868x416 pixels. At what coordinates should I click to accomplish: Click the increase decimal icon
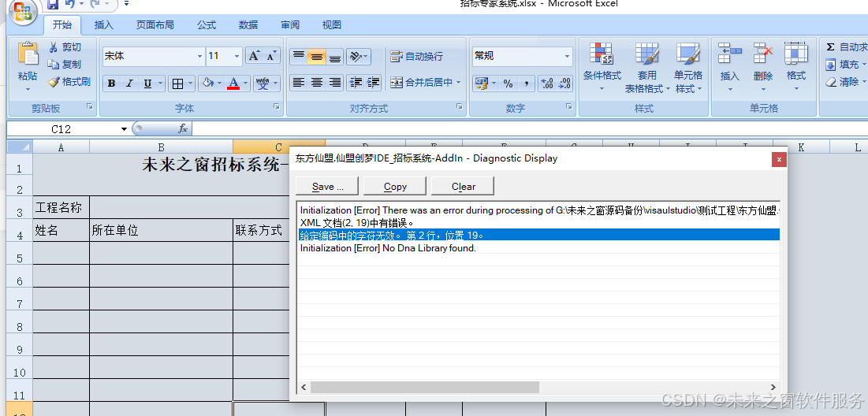coord(547,84)
